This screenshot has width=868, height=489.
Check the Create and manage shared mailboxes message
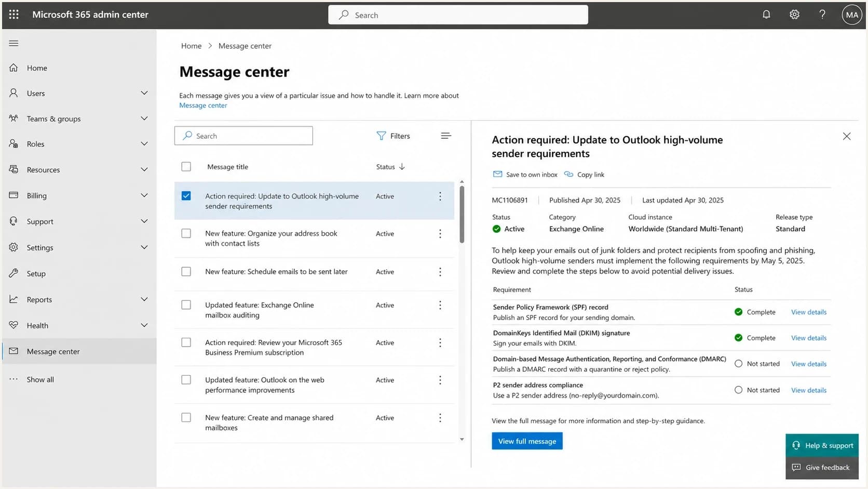[x=186, y=417]
